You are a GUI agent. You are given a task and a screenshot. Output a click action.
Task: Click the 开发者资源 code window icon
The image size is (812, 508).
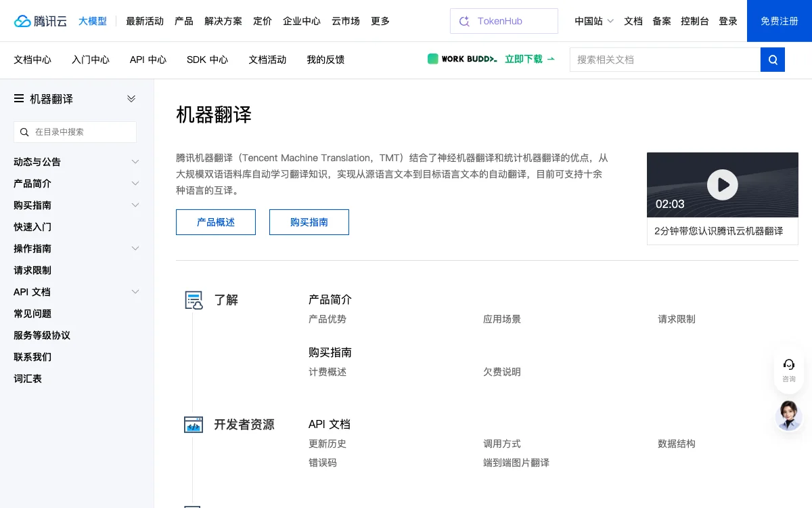(194, 425)
